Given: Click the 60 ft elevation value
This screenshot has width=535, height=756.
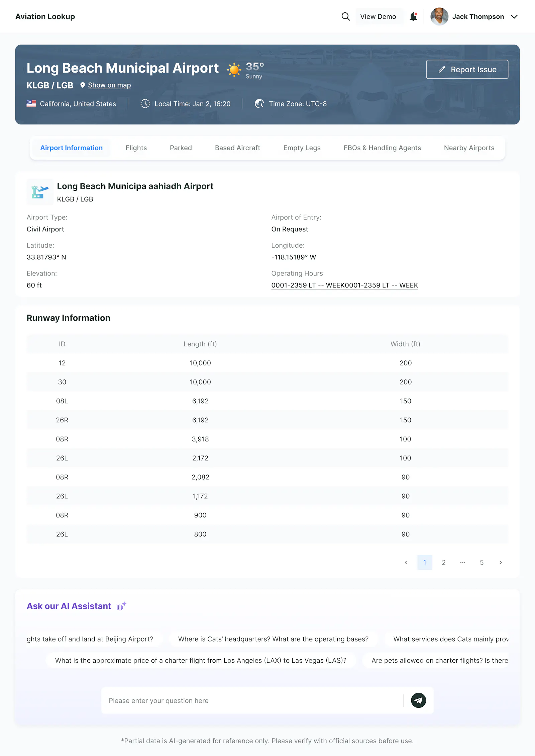Looking at the screenshot, I should click(34, 285).
